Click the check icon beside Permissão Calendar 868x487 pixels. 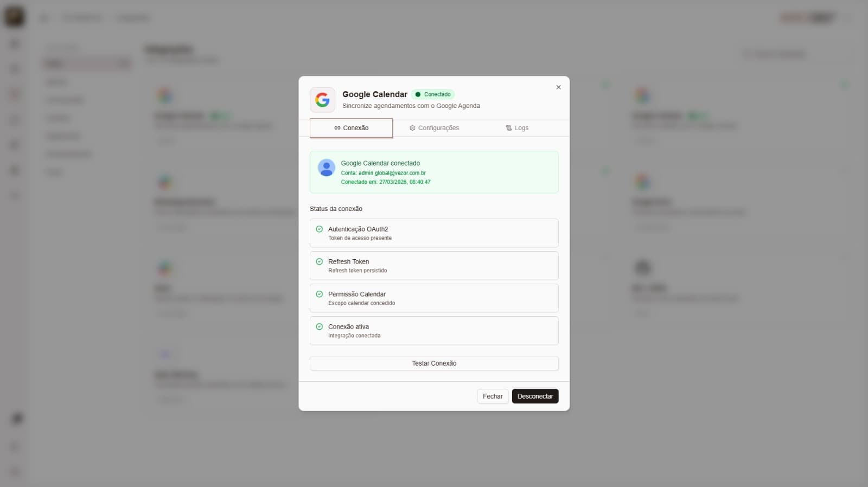point(320,294)
